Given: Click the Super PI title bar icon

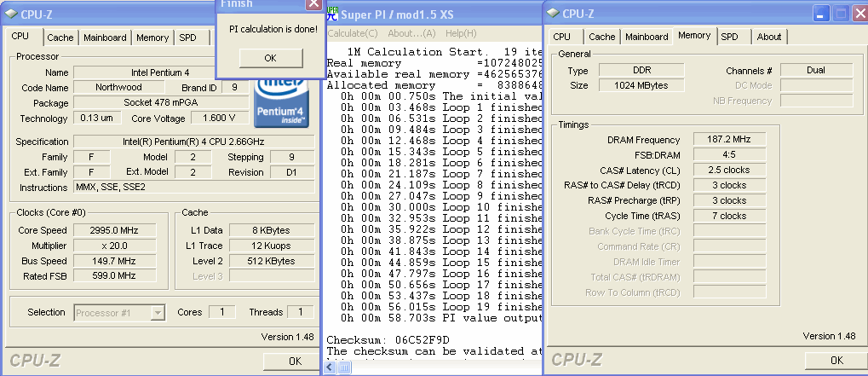Looking at the screenshot, I should (332, 14).
